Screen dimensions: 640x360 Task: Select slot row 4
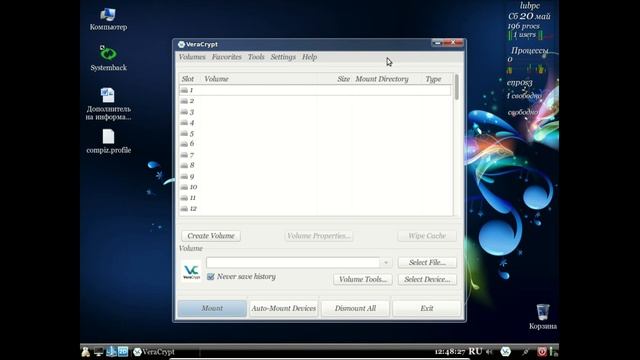[316, 123]
